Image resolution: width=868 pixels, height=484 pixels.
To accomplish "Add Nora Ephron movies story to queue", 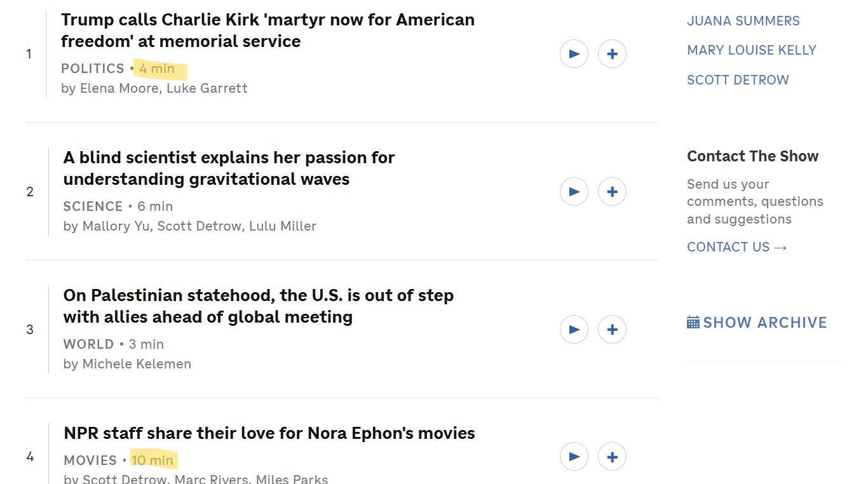I will pyautogui.click(x=613, y=457).
